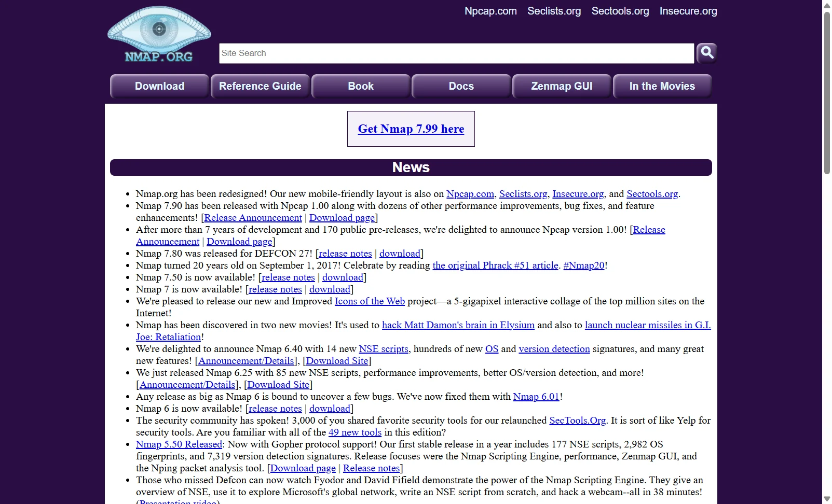The width and height of the screenshot is (832, 504).
Task: Open the original Phrack #51 article
Action: 496,265
